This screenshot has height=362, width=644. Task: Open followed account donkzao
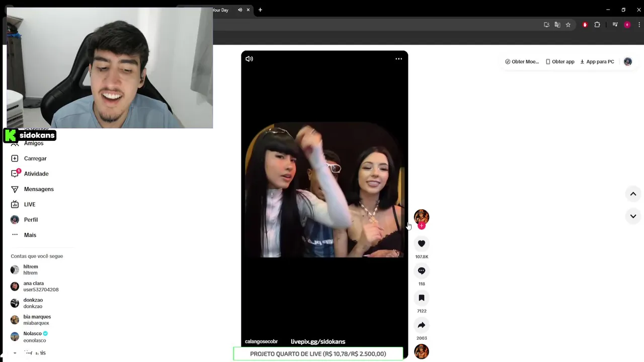[33, 303]
